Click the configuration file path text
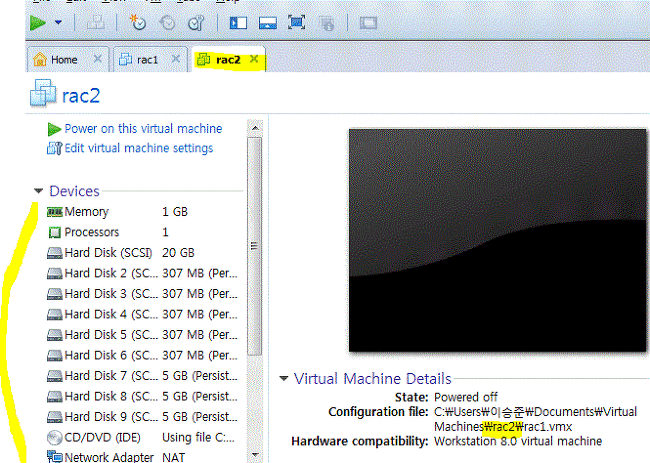Screen dimensions: 650x463 coord(536,419)
